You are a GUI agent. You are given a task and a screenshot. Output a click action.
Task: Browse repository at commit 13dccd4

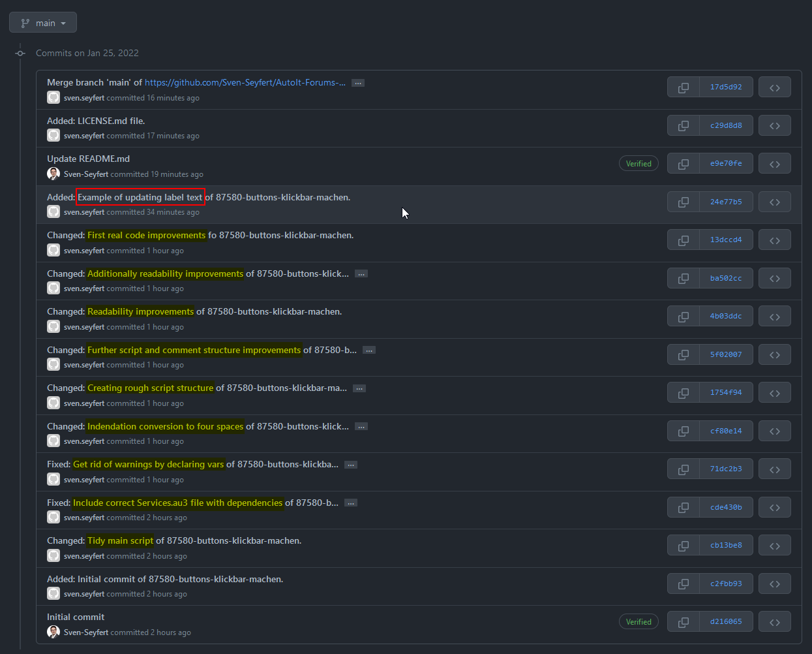(x=774, y=240)
